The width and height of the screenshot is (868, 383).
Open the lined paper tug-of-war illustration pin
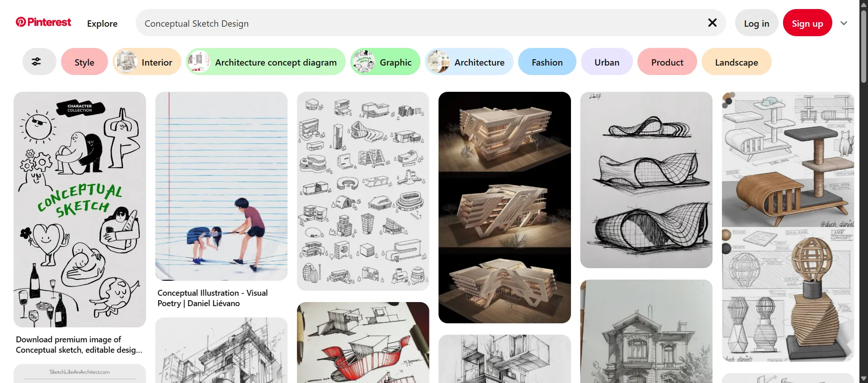coord(222,186)
